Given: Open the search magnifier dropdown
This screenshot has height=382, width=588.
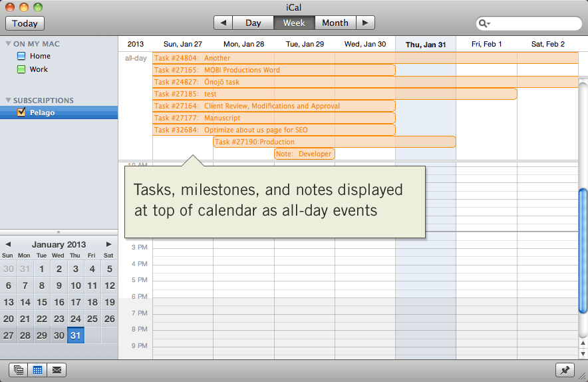Looking at the screenshot, I should coord(484,24).
